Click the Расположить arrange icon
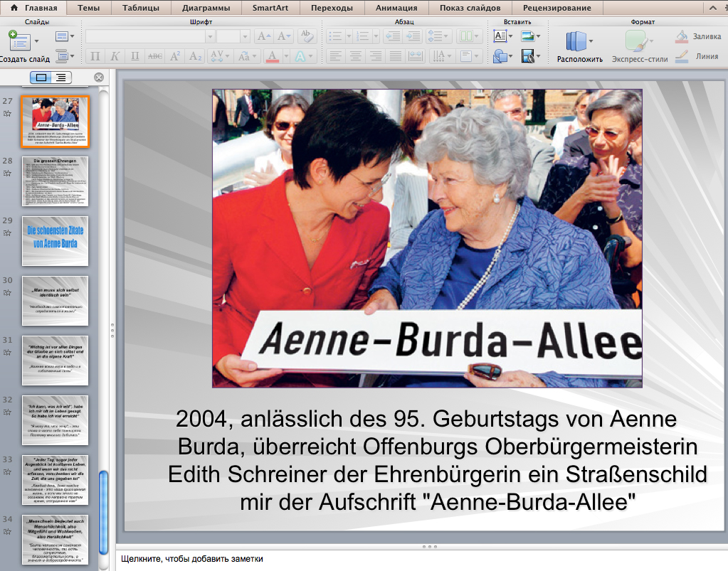Viewport: 728px width, 571px height. click(x=576, y=41)
